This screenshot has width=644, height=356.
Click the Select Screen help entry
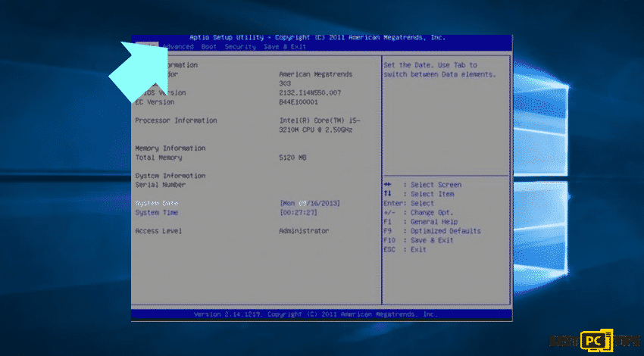423,185
